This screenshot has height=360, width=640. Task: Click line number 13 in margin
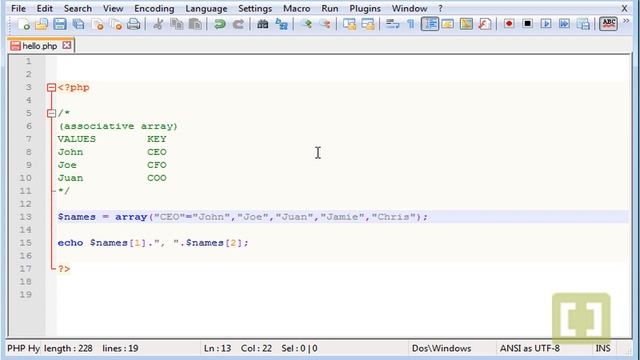25,217
